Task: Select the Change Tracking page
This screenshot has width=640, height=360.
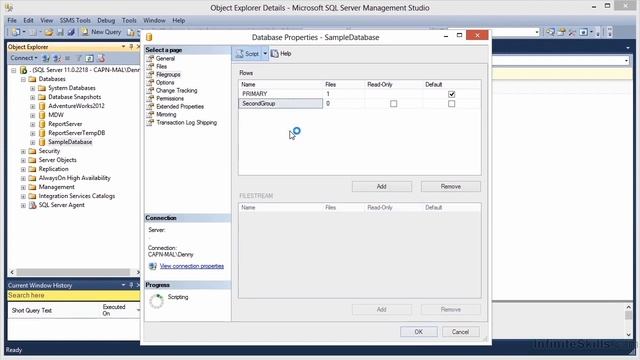Action: (176, 90)
